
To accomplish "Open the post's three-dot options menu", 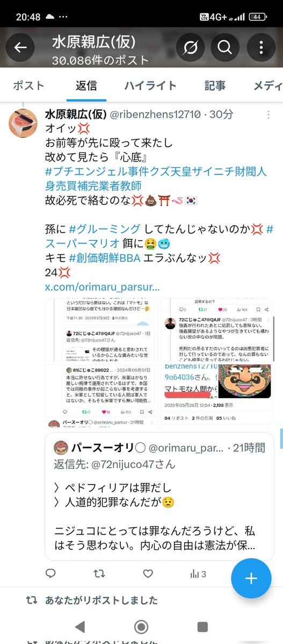I will click(x=268, y=115).
